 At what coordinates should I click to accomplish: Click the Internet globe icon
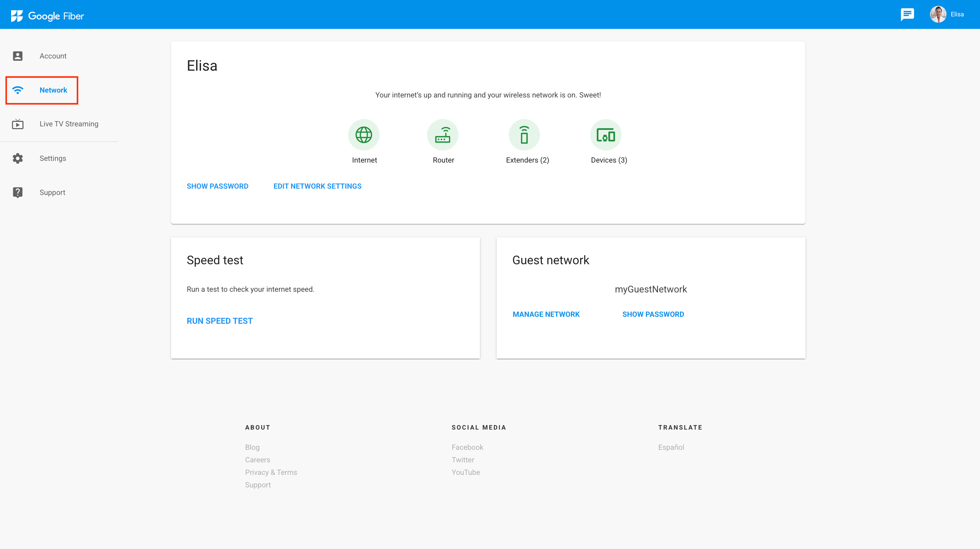[364, 135]
